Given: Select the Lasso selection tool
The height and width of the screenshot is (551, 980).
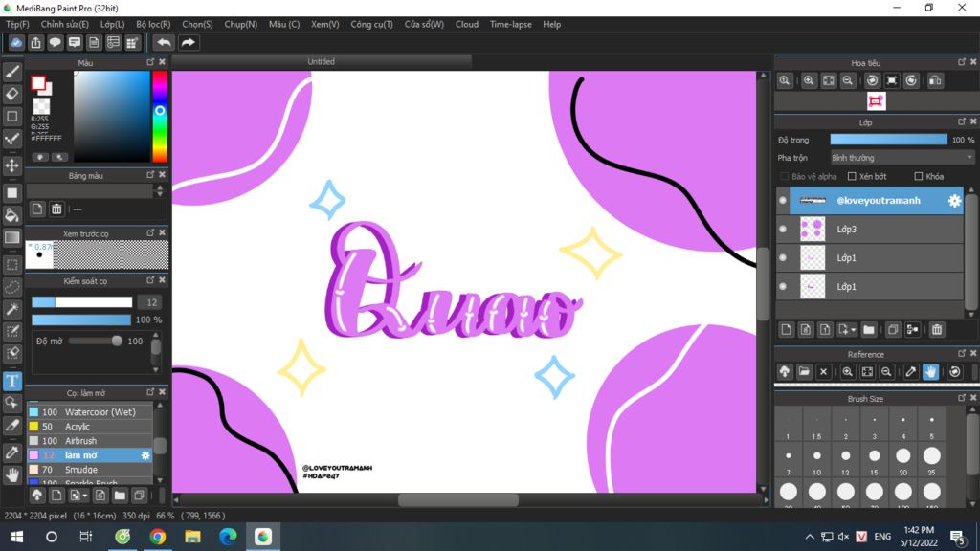Looking at the screenshot, I should pyautogui.click(x=11, y=287).
